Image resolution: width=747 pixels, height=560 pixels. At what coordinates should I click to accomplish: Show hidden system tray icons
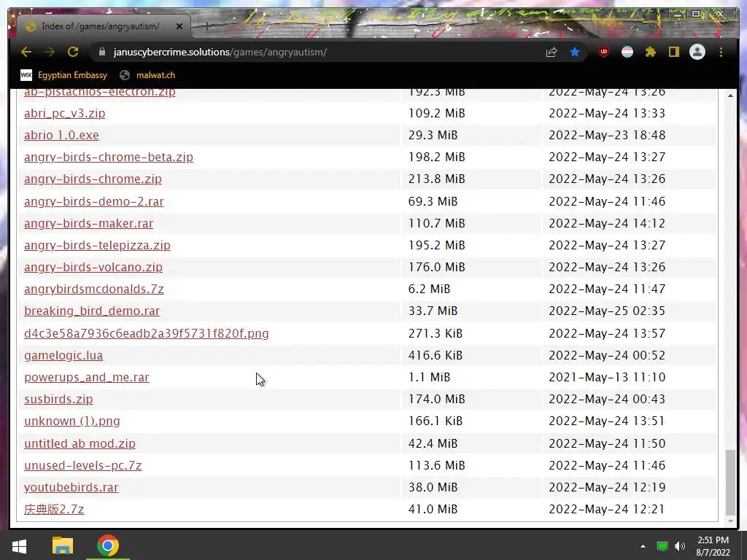coord(643,546)
